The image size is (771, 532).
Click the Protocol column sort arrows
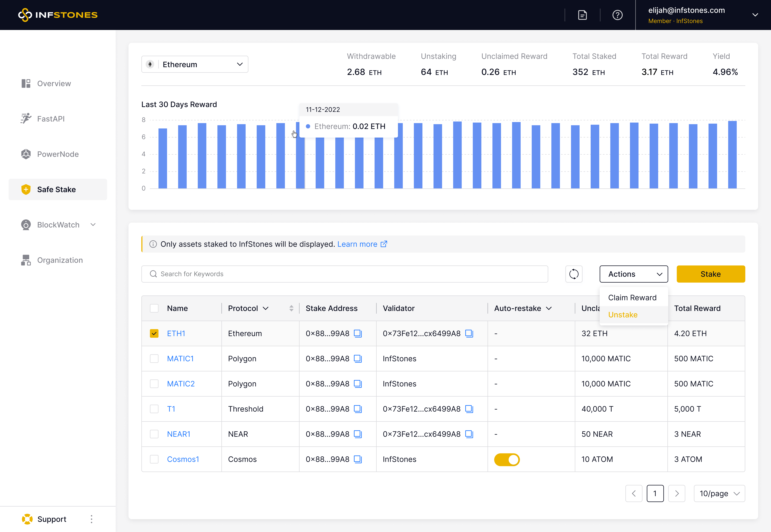tap(291, 308)
